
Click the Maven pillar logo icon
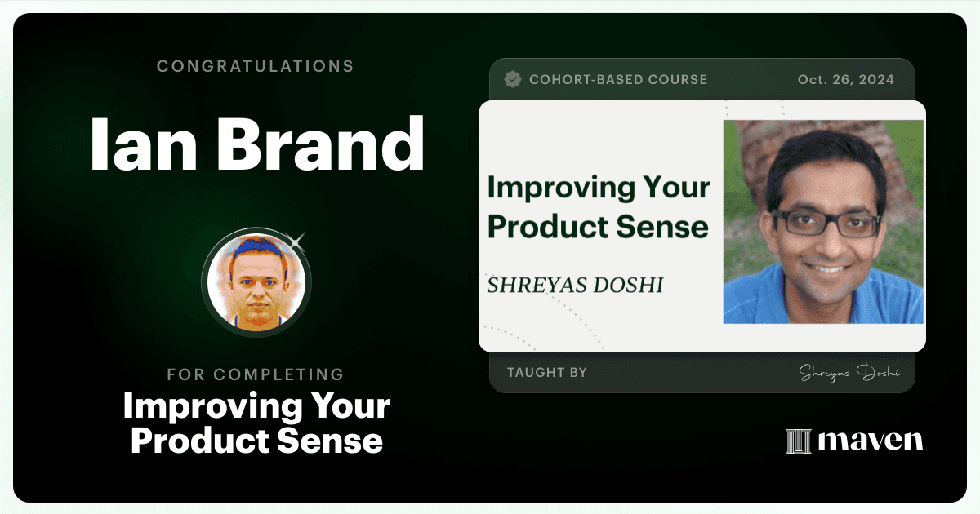coord(798,441)
